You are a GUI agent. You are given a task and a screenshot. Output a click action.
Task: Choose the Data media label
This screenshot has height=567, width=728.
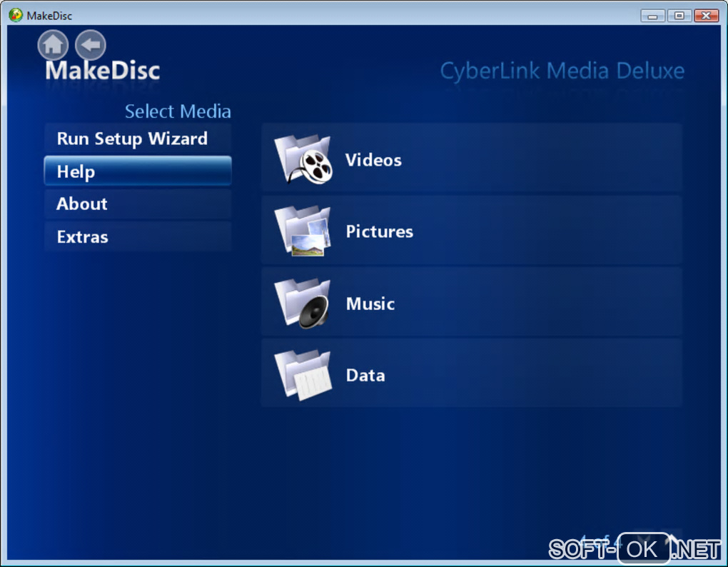[365, 375]
